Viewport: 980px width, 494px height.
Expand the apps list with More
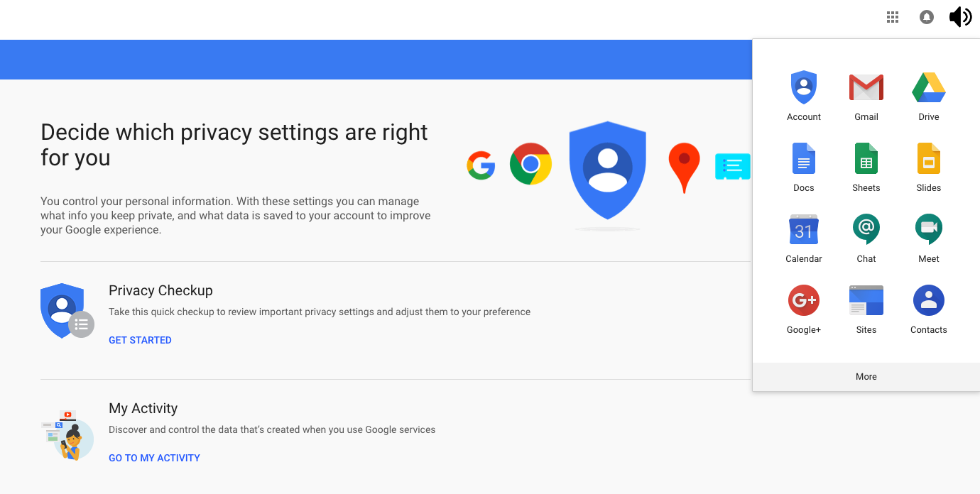pyautogui.click(x=866, y=377)
